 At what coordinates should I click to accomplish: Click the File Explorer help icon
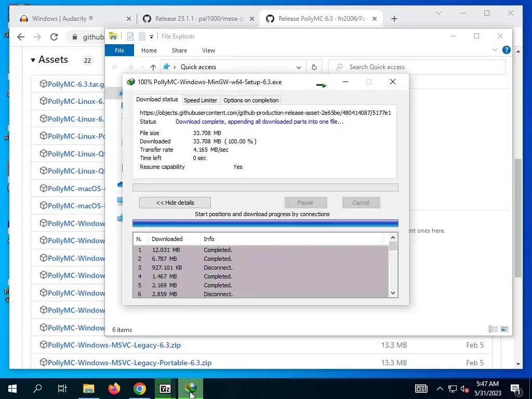pos(506,50)
